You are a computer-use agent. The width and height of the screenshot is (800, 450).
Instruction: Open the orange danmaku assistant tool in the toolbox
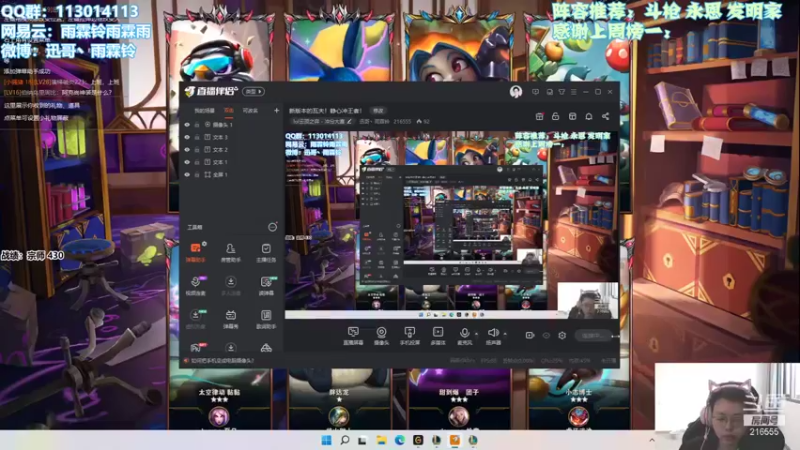195,252
